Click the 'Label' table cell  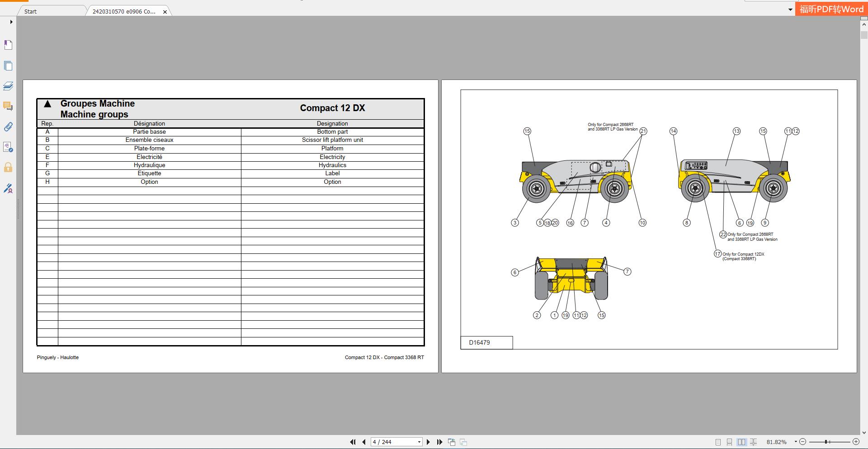332,173
